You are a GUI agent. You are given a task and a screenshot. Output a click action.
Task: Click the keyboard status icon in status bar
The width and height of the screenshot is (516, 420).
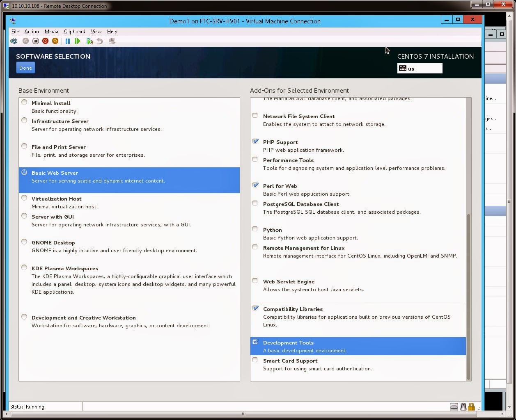[454, 406]
